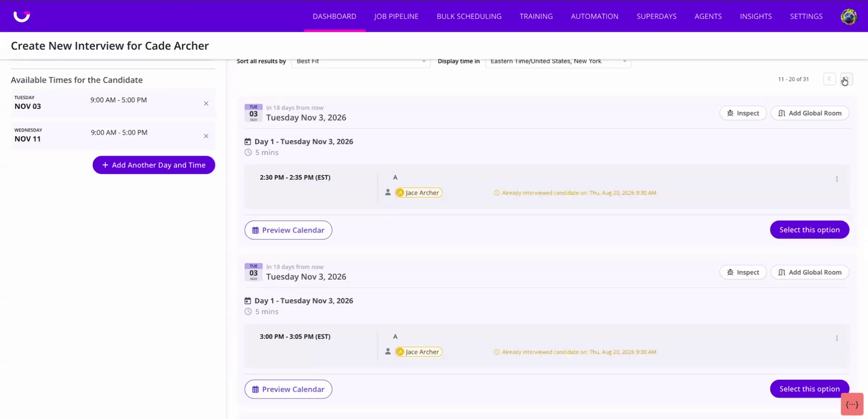
Task: Remove the Tuesday Nov 03 availability
Action: (206, 103)
